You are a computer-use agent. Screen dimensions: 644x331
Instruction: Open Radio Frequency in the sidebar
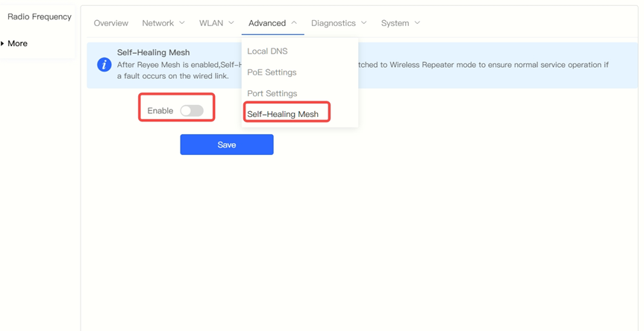[40, 17]
